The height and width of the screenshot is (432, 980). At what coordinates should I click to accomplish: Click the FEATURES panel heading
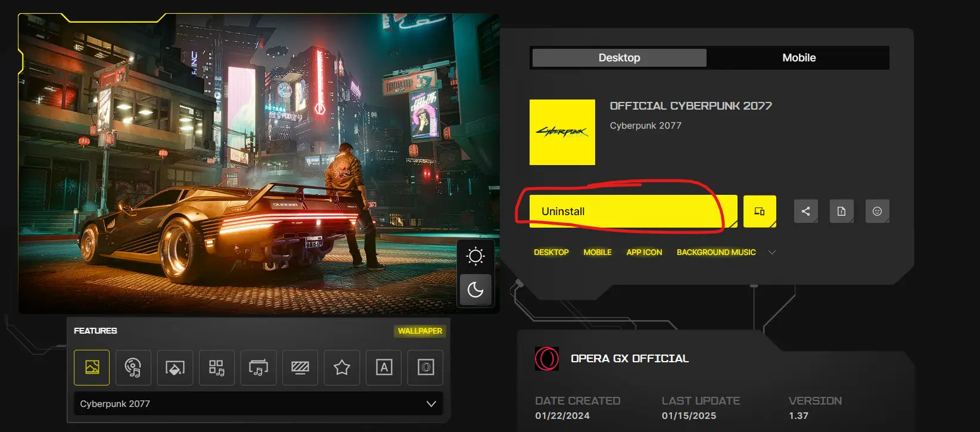pos(95,331)
